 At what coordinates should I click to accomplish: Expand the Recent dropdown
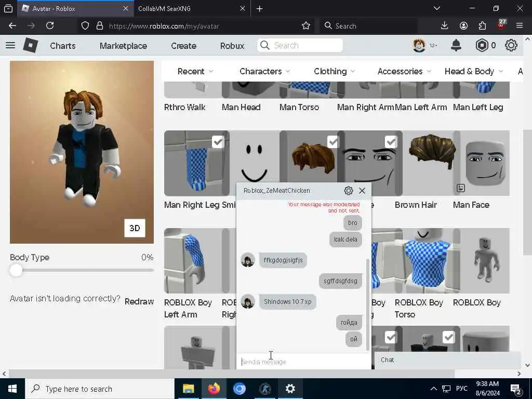[x=195, y=71]
